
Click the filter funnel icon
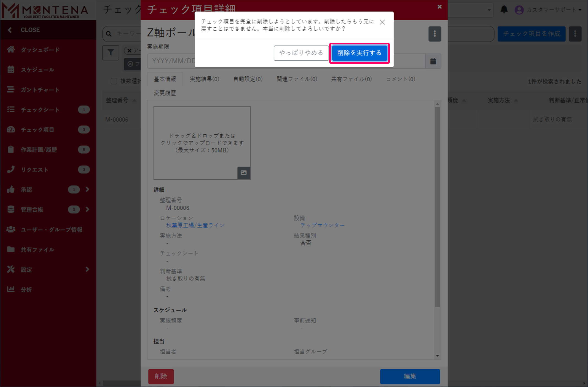click(111, 52)
